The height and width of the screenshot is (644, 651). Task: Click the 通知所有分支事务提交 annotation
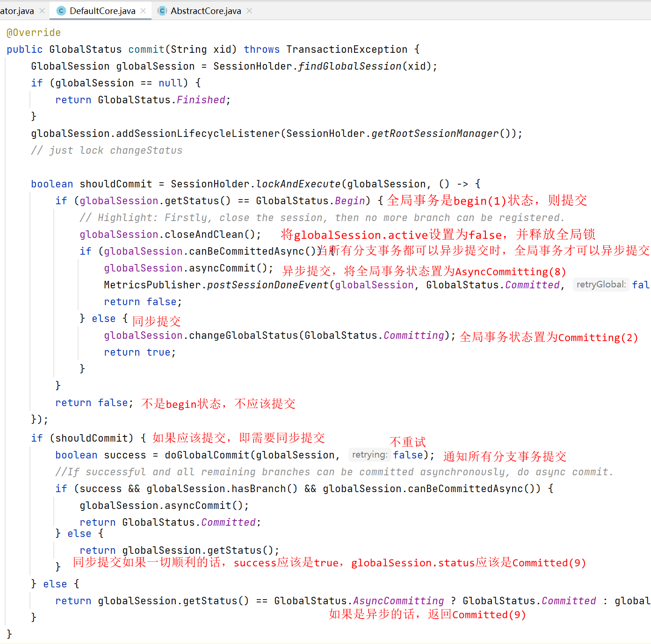click(x=505, y=456)
